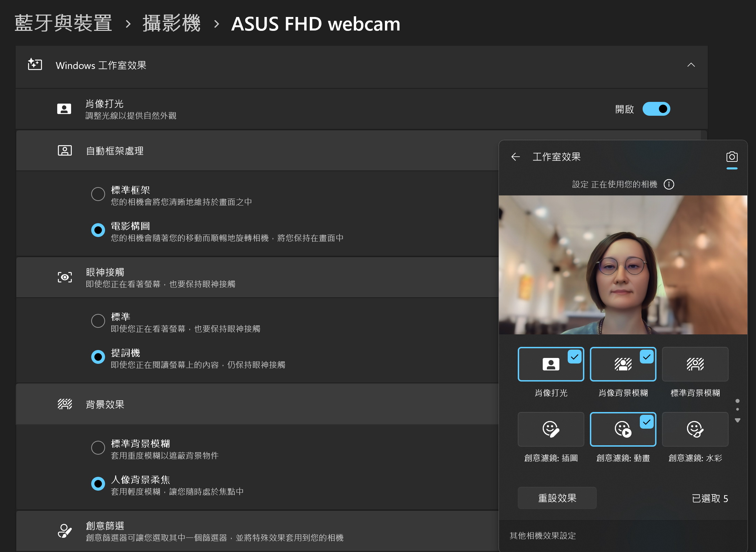Image resolution: width=756 pixels, height=552 pixels.
Task: Click the 肖像背景模糊 effect tile
Action: click(623, 364)
